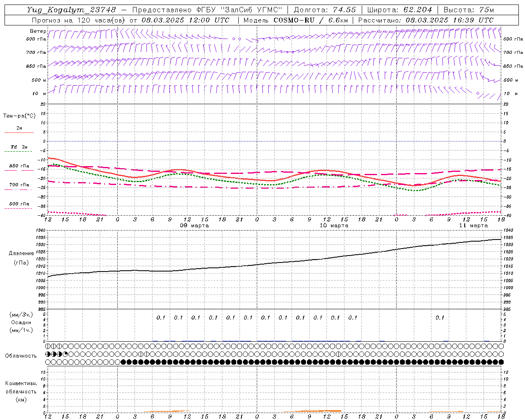Click the provider text ФГБУ "ЗапСиб УГМС"

click(x=240, y=10)
